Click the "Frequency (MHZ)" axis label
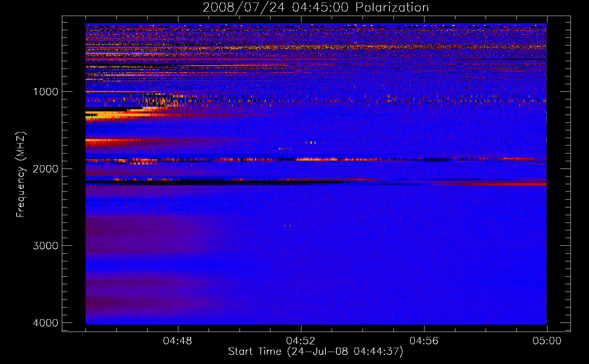This screenshot has width=589, height=364. pyautogui.click(x=21, y=175)
